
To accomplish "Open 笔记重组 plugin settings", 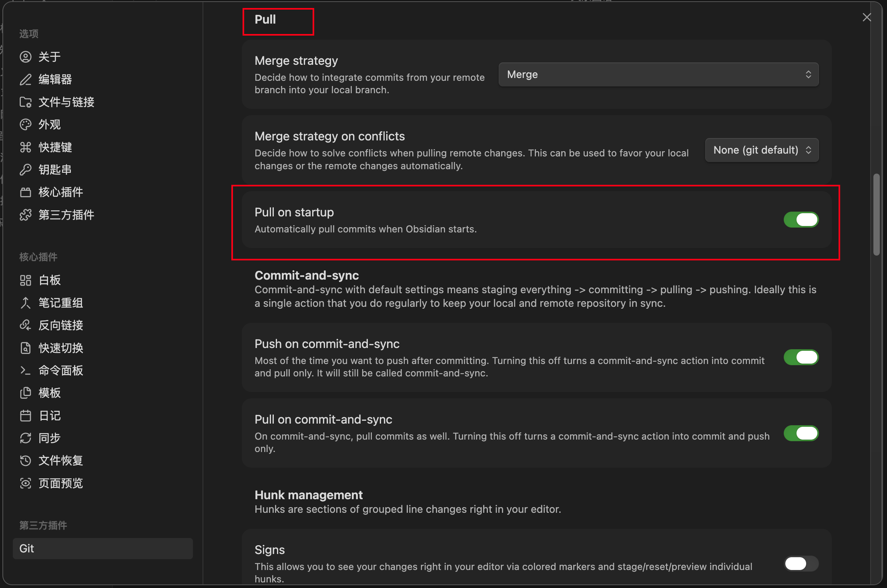I will 103,303.
